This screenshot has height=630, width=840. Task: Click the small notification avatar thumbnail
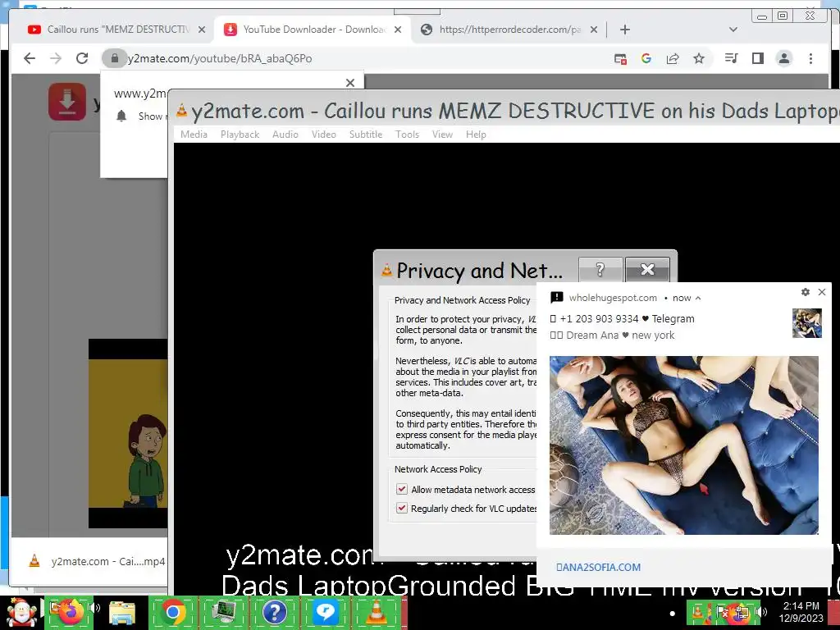click(807, 323)
